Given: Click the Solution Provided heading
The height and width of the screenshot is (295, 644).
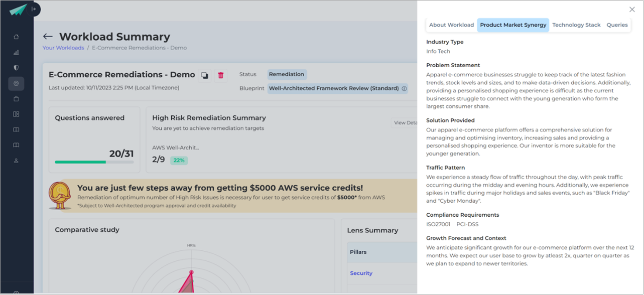Looking at the screenshot, I should (x=450, y=120).
